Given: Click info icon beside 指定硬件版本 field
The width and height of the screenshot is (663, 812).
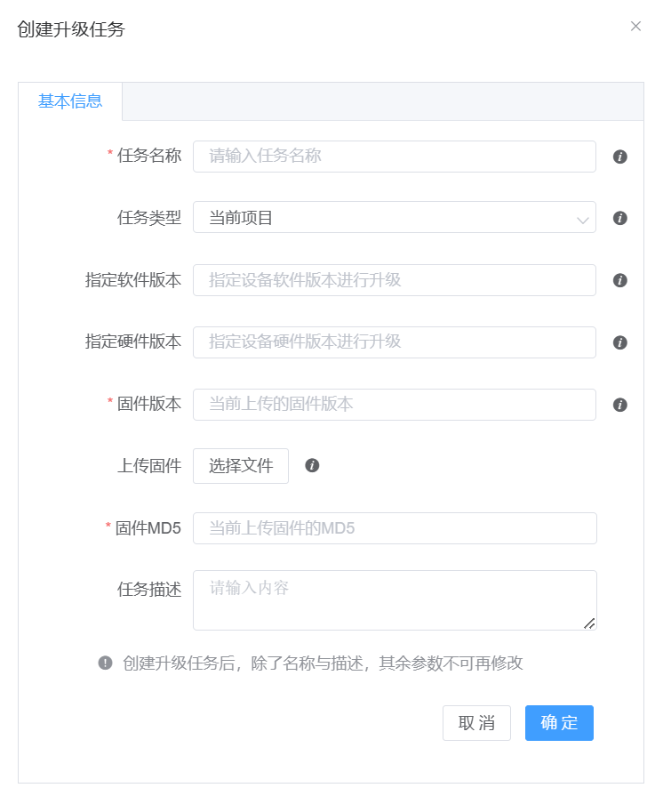Looking at the screenshot, I should (620, 342).
